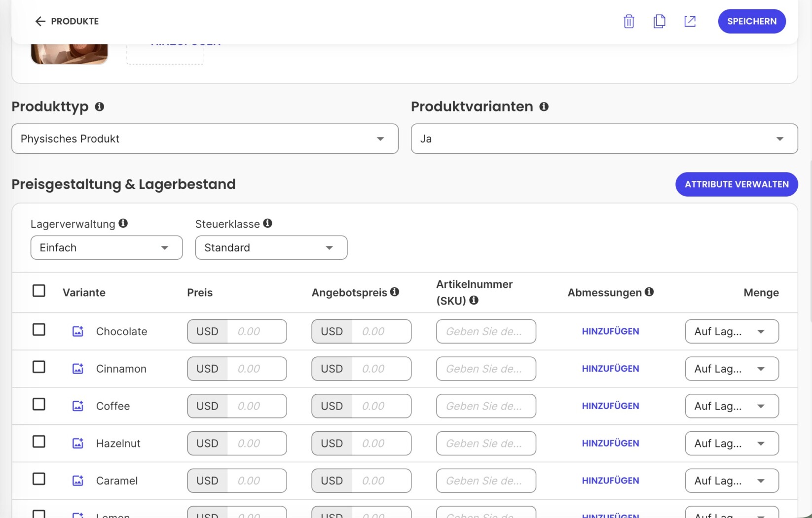Click the delete product trash icon

628,21
